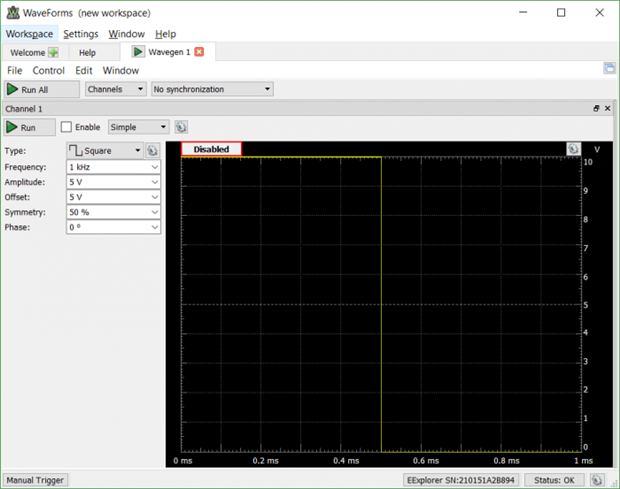Open the No synchronization dropdown
620x489 pixels.
tap(211, 89)
